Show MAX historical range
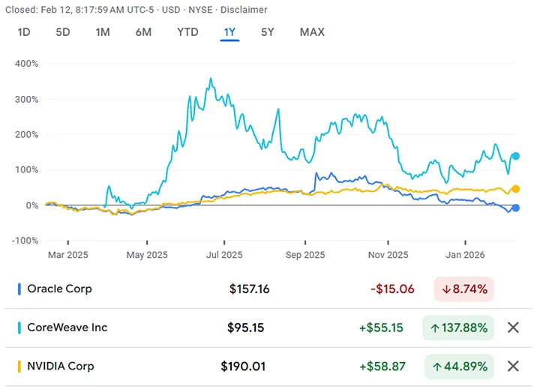The height and width of the screenshot is (392, 540). tap(312, 32)
